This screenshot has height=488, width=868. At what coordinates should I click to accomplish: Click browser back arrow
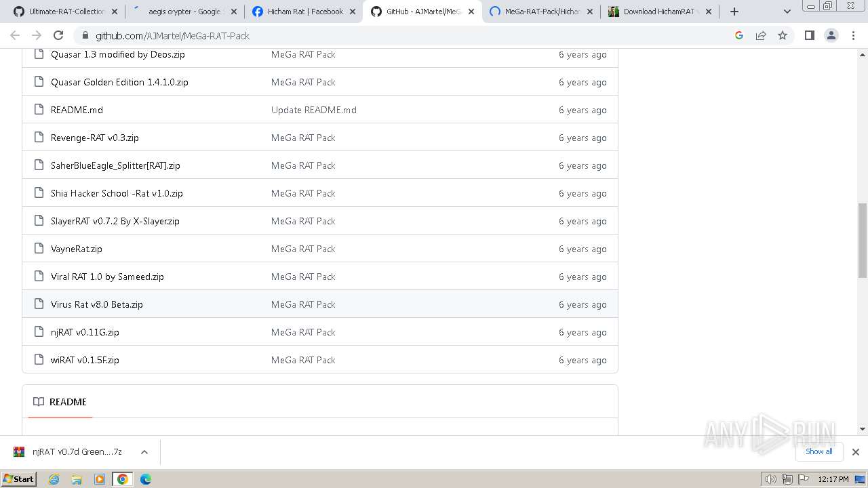15,35
